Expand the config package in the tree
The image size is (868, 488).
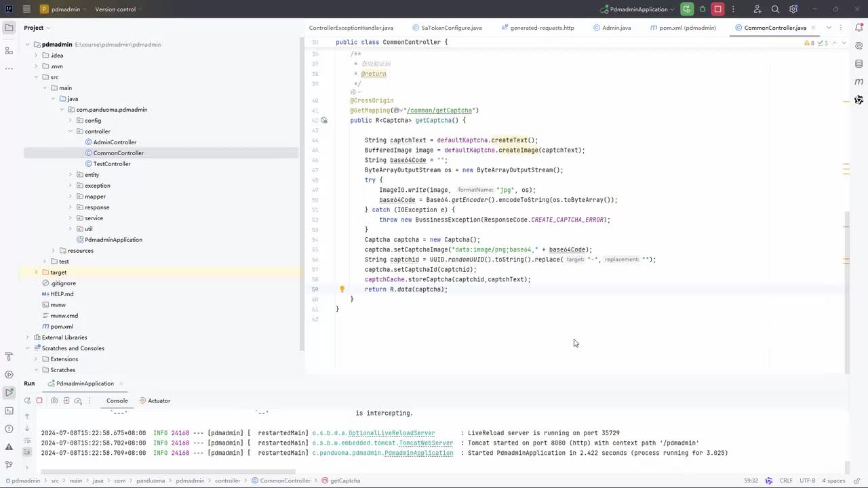70,121
